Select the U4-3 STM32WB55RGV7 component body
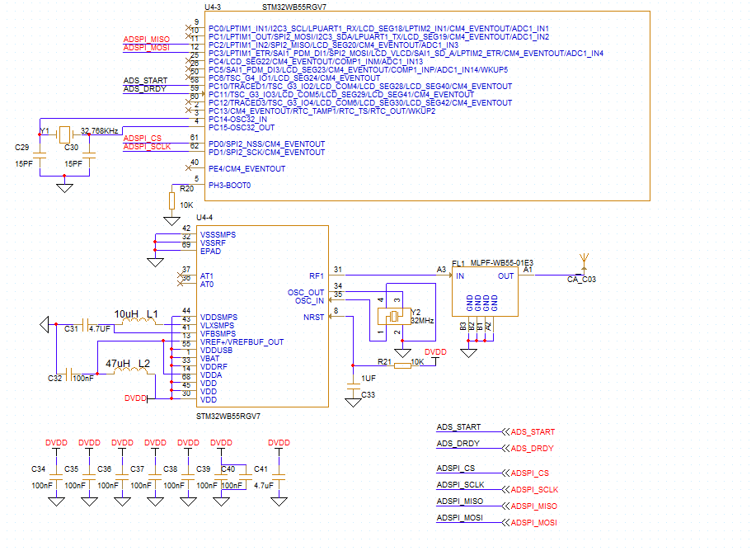This screenshot has height=551, width=756. 427,106
